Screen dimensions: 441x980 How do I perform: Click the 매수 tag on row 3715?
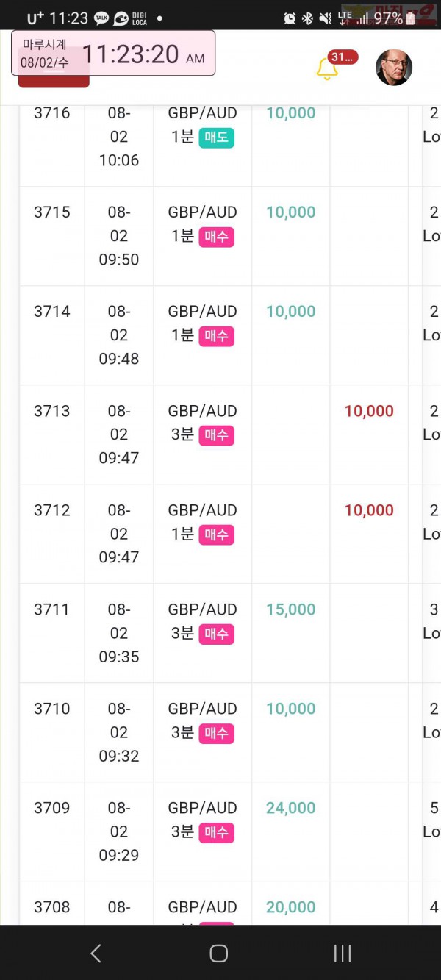216,237
